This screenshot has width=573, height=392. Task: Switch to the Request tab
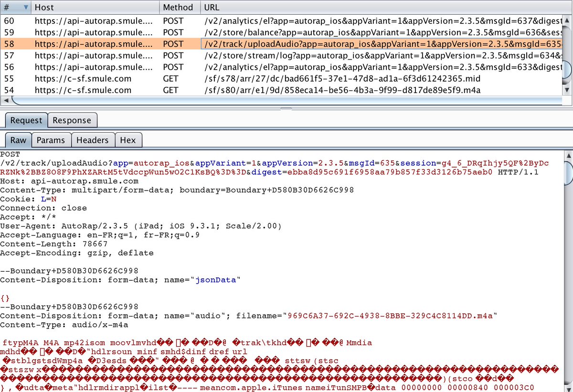[27, 120]
